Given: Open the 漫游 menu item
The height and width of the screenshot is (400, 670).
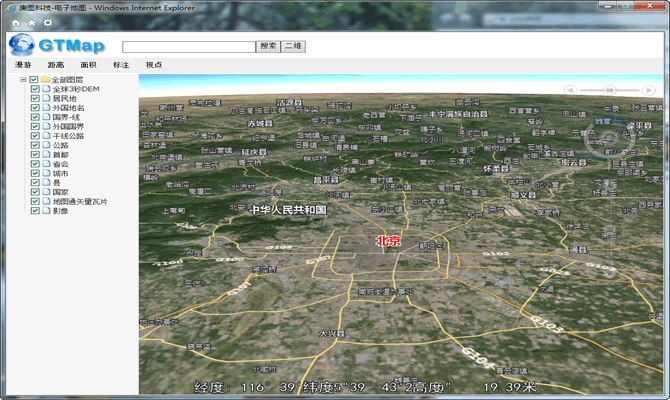Looking at the screenshot, I should 23,65.
